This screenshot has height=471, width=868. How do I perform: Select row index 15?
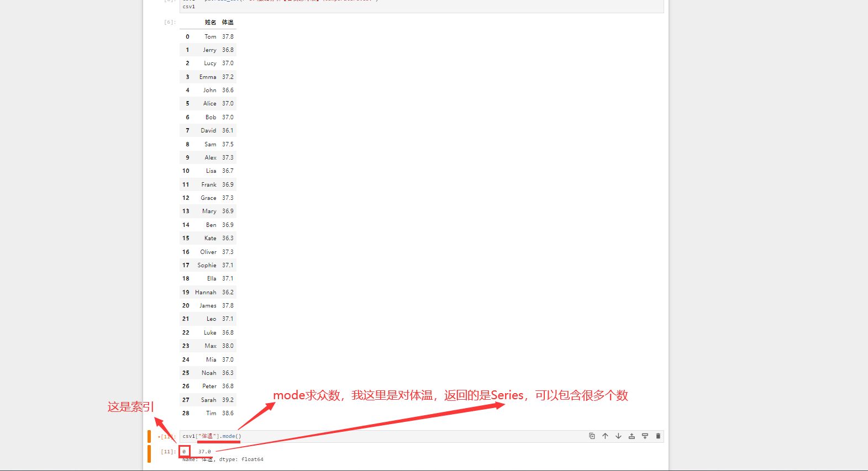click(x=186, y=239)
